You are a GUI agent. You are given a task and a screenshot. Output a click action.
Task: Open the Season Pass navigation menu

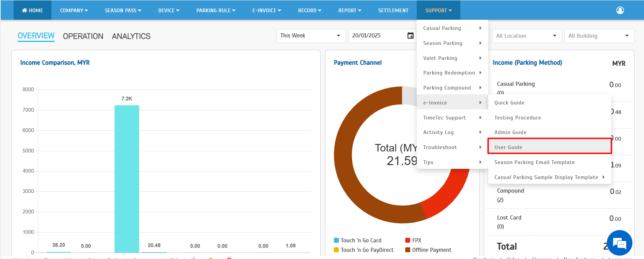(123, 10)
